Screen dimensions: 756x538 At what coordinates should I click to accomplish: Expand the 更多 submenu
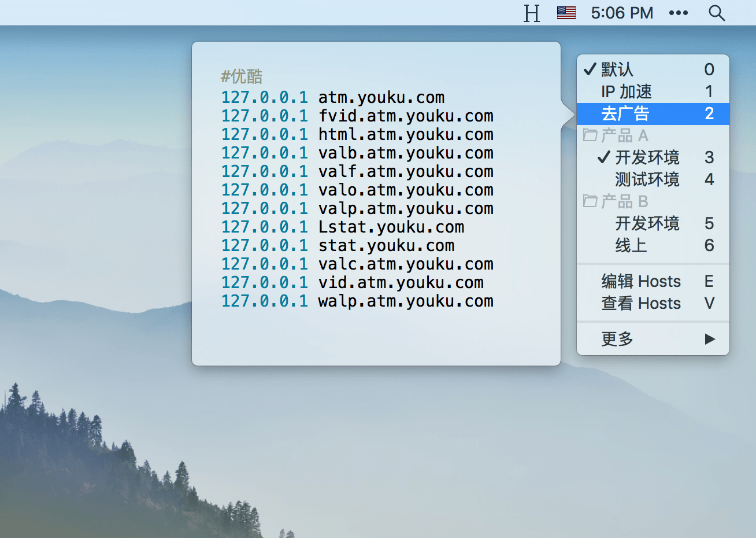click(x=653, y=339)
